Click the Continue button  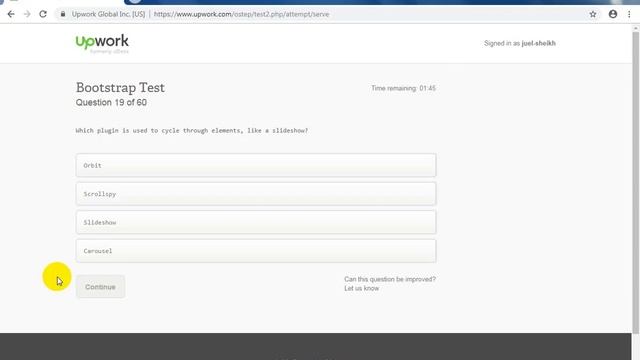coord(100,287)
